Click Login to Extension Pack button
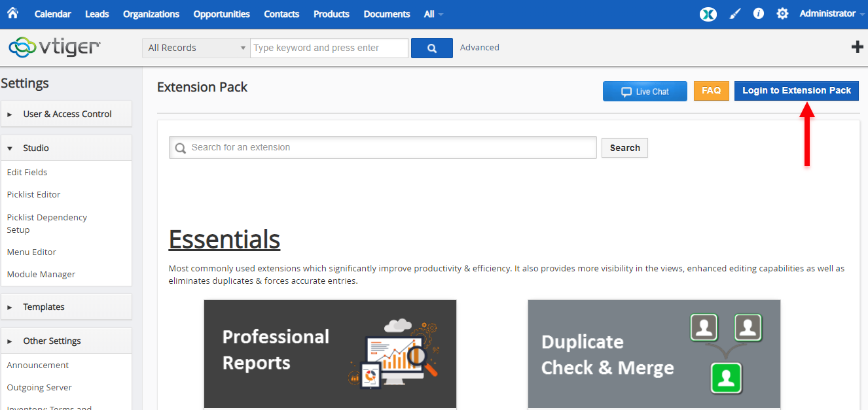 (797, 91)
